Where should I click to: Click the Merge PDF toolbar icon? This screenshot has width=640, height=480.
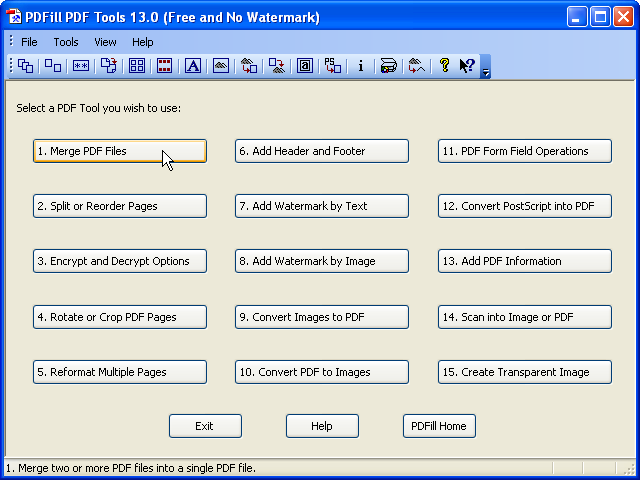point(25,66)
